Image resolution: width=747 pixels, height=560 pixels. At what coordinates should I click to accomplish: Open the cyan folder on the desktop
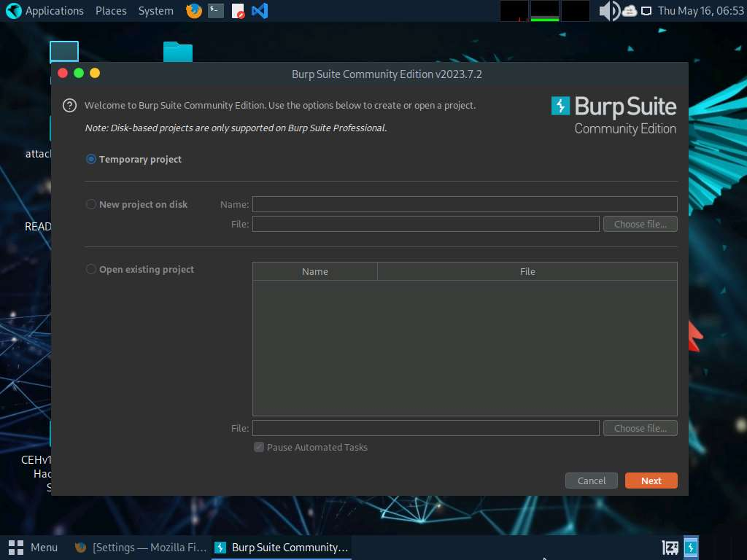(x=177, y=52)
